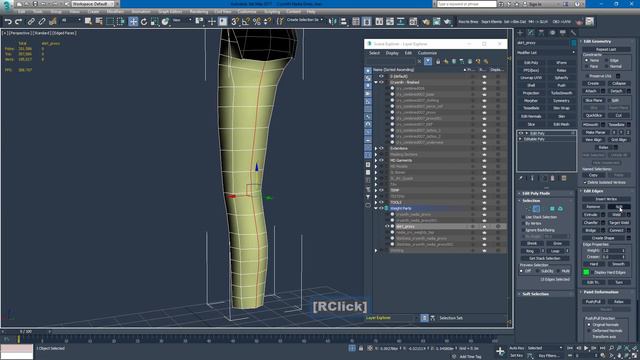Viewport: 640px width, 360px height.
Task: Enable the Ignore Backfacing checkbox
Action: click(x=523, y=230)
